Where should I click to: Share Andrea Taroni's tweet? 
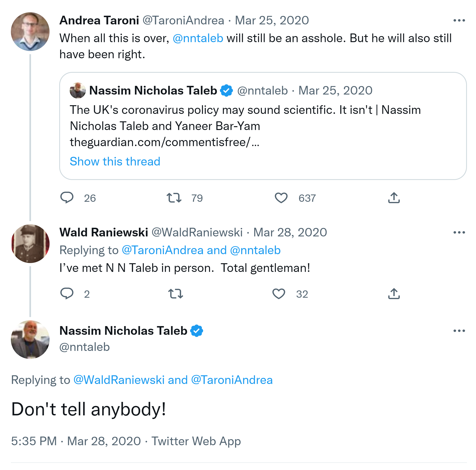(394, 198)
